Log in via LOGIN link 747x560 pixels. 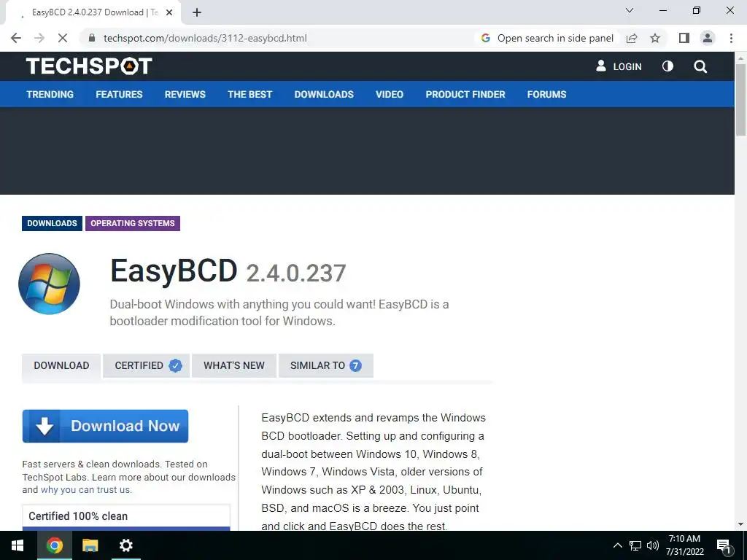(619, 66)
